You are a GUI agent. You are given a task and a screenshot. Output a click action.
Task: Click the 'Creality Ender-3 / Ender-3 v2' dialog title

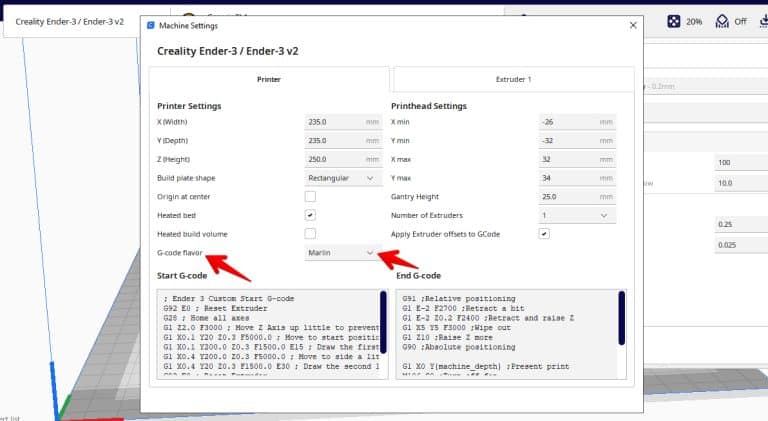228,51
